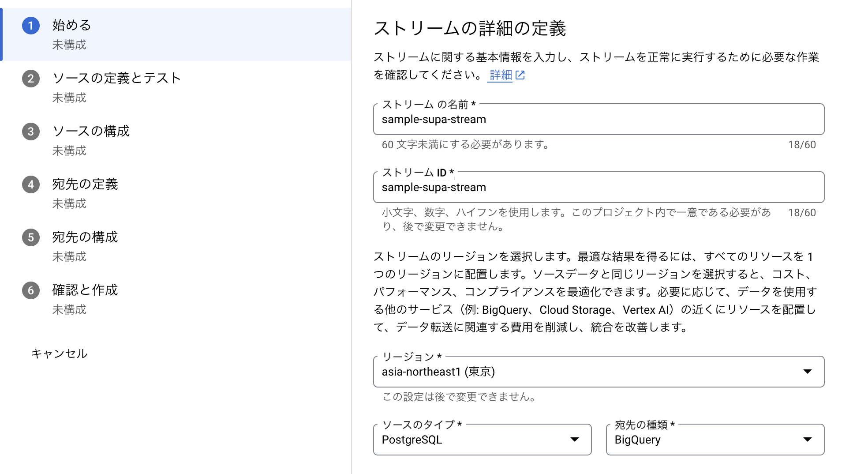Screen dimensions: 868x474
Task: Click the step 1 number circle icon
Action: [31, 26]
